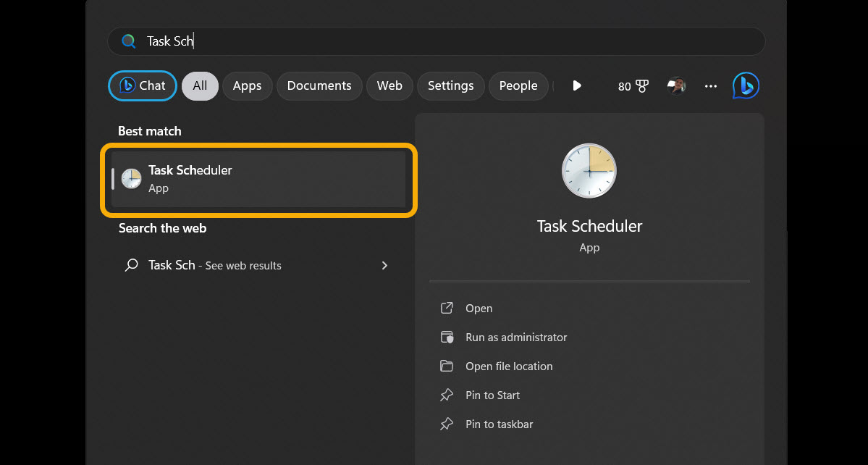Switch to the Documents filter tab
Image resolution: width=868 pixels, height=465 pixels.
click(x=319, y=85)
